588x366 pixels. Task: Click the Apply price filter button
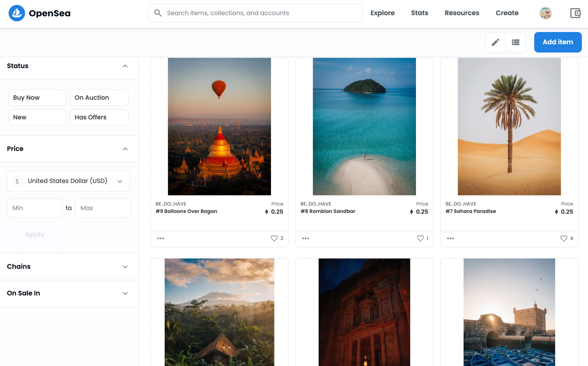point(35,234)
